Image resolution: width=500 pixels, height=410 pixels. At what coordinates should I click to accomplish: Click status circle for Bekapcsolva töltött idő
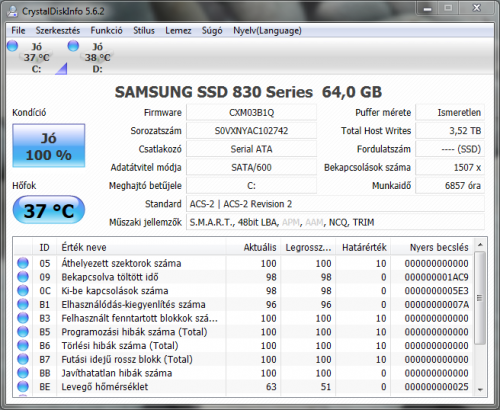tap(23, 277)
